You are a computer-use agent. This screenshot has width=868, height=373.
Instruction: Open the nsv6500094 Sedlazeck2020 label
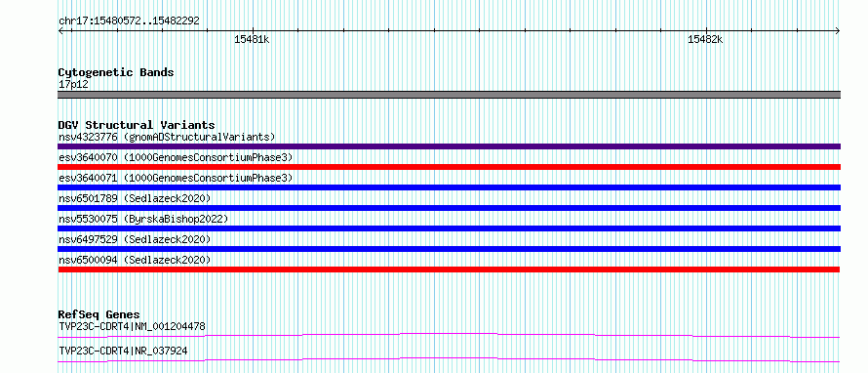[x=135, y=260]
